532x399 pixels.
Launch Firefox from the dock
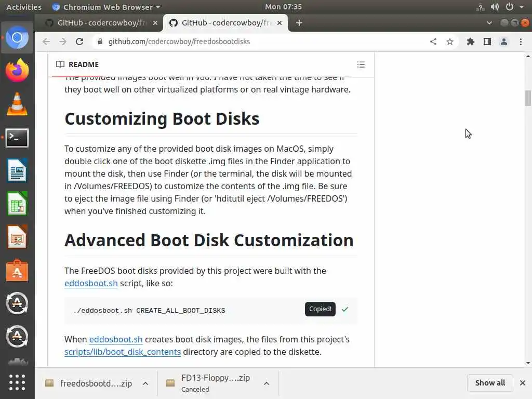pyautogui.click(x=17, y=71)
